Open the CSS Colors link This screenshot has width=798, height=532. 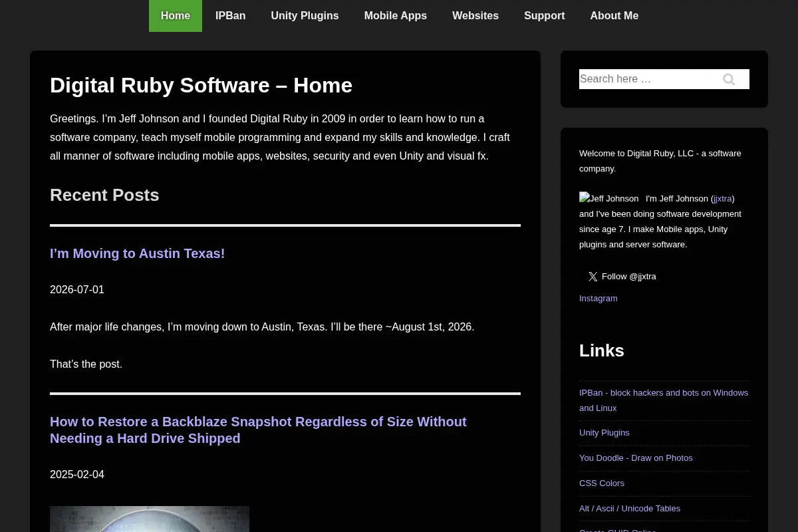[602, 483]
